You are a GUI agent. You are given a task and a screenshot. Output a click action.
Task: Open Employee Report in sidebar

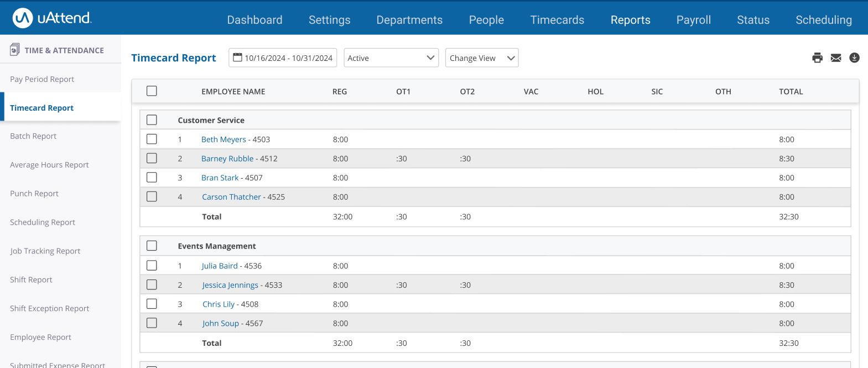pos(40,338)
